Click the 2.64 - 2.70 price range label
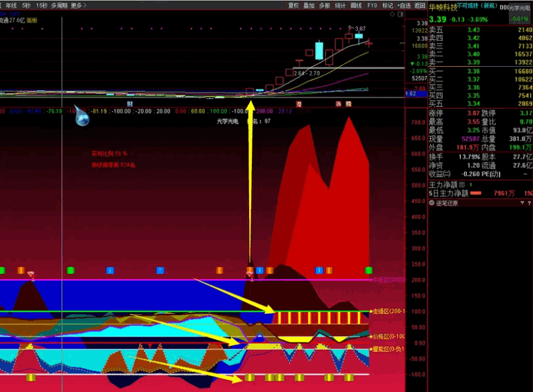This screenshot has width=533, height=392. point(307,73)
